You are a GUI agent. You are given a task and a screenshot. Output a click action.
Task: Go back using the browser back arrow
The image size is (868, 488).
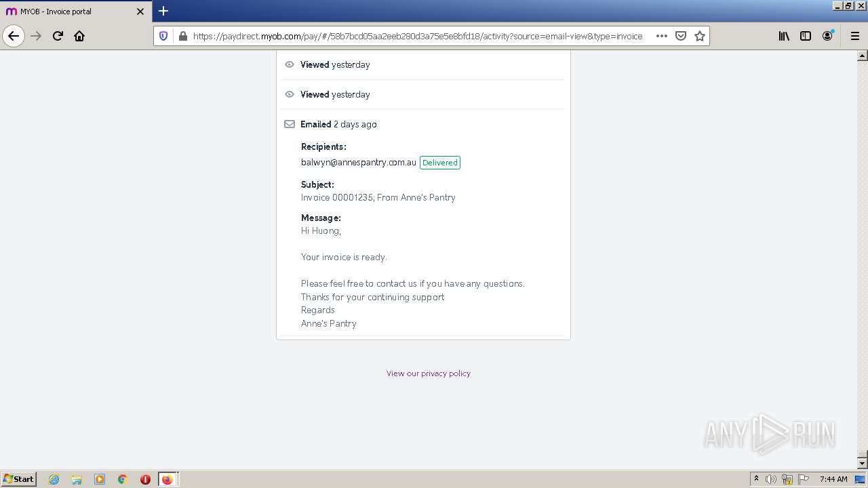click(14, 36)
